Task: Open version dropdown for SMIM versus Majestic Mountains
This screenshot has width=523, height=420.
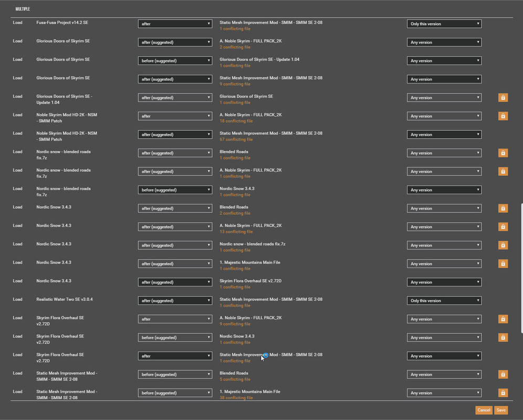Action: pyautogui.click(x=444, y=393)
